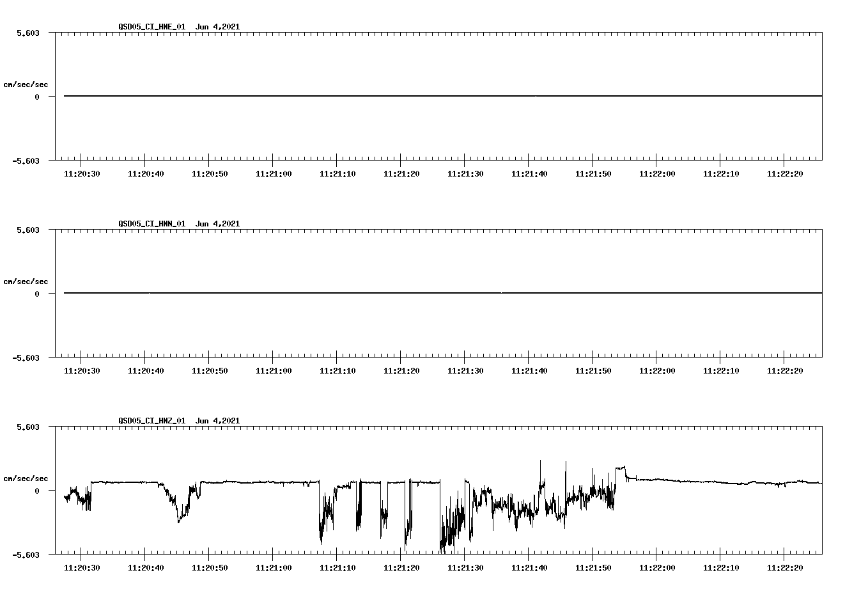Click 11:22:10 time label under HNE plot
Image resolution: width=868 pixels, height=591 pixels.
pos(721,174)
